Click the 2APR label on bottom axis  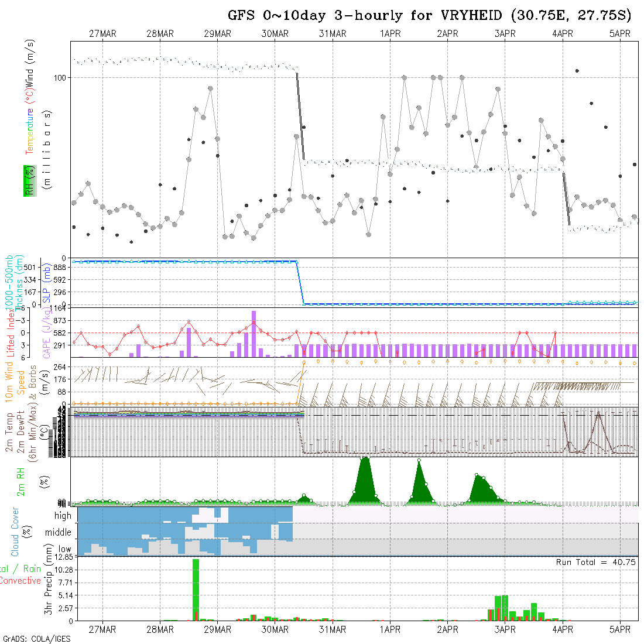click(447, 629)
